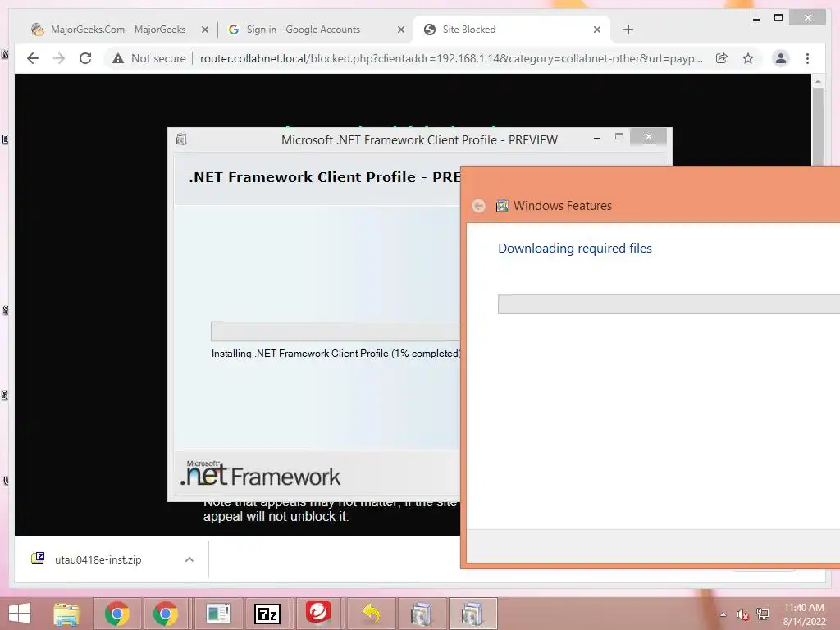Open the clock showing 11:40 AM
840x630 pixels.
(804, 614)
